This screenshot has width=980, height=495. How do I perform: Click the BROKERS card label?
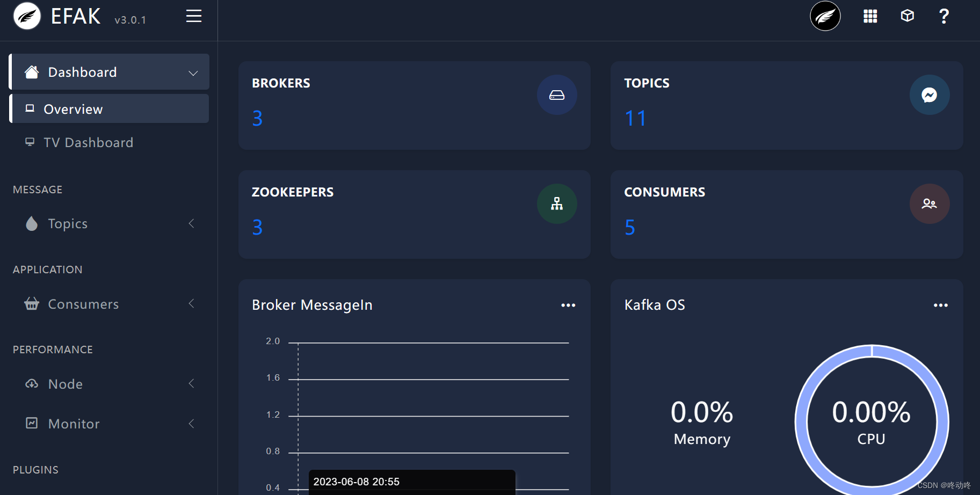point(281,83)
